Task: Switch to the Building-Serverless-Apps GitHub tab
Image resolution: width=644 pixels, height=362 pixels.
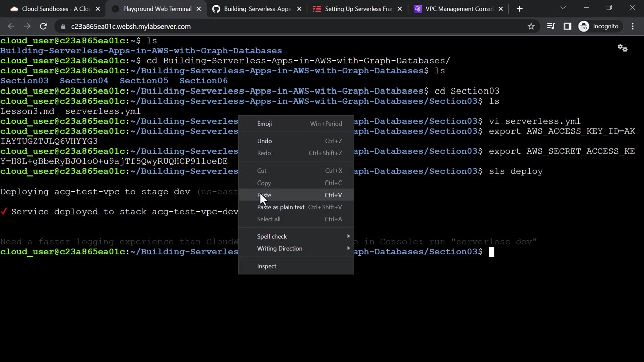Action: (x=257, y=9)
